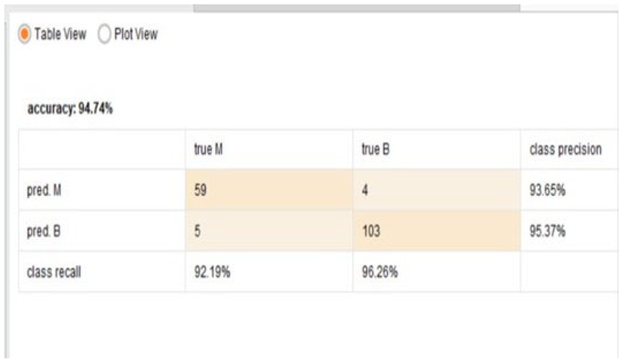
Task: Select the pred. B row label
Action: [x=43, y=231]
